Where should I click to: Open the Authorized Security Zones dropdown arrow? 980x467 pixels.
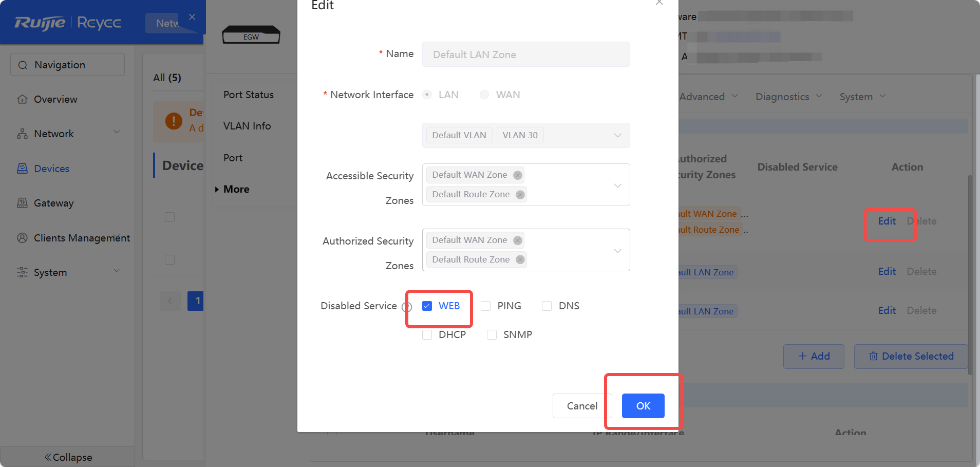(618, 250)
